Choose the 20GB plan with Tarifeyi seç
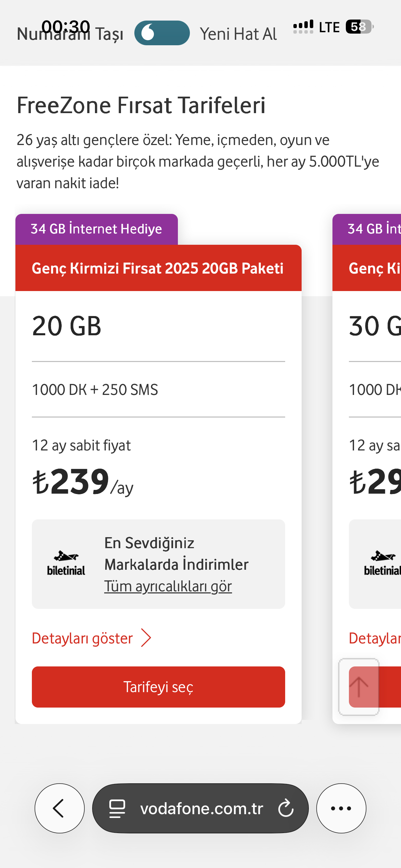Viewport: 401px width, 868px height. pos(158,687)
